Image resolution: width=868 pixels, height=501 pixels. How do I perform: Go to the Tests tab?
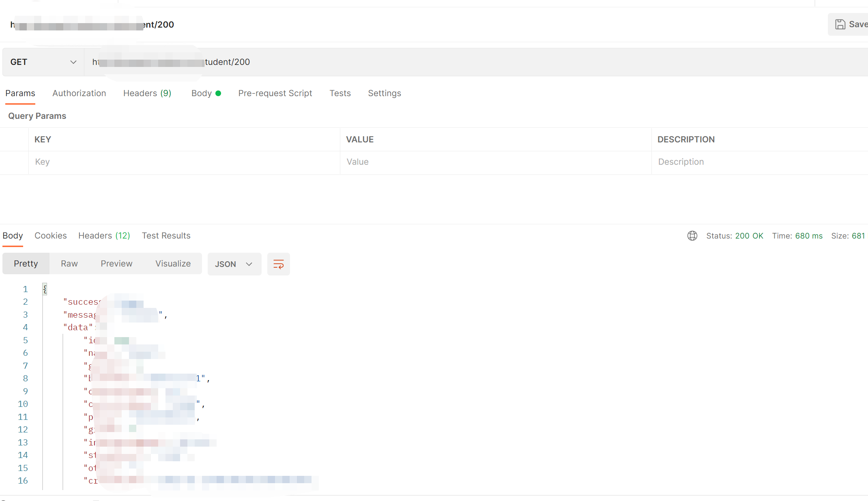click(340, 93)
